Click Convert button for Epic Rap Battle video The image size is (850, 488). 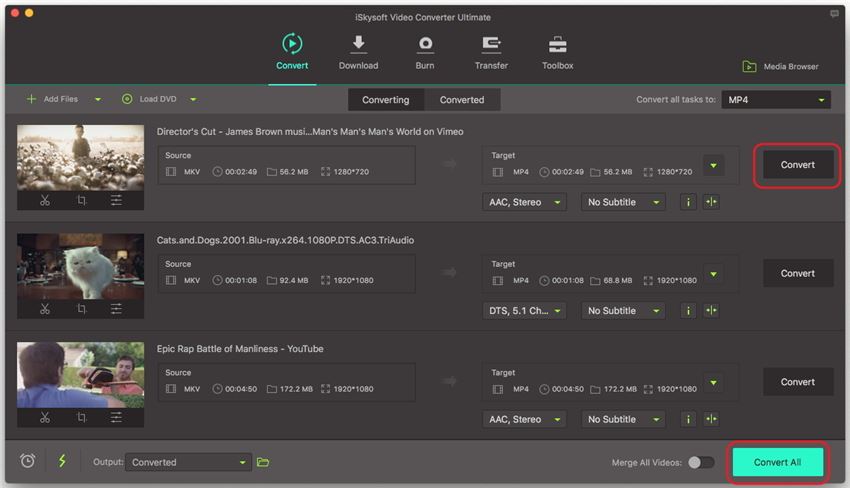[797, 382]
